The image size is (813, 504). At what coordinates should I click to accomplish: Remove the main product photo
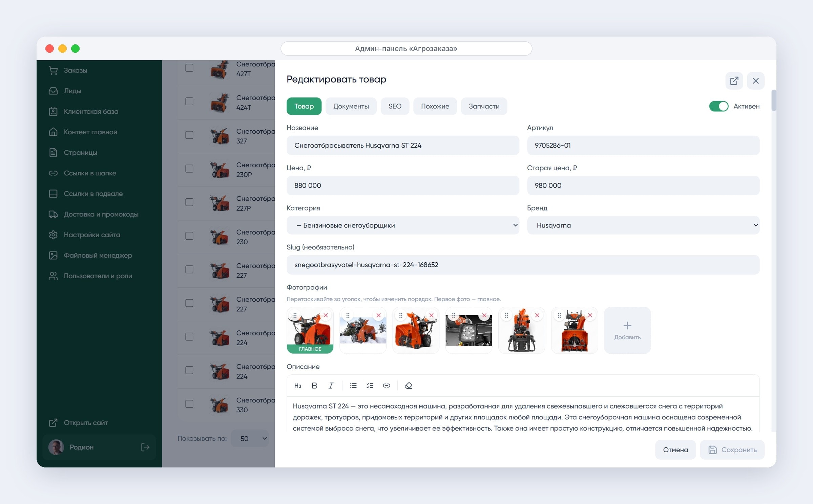pos(326,315)
